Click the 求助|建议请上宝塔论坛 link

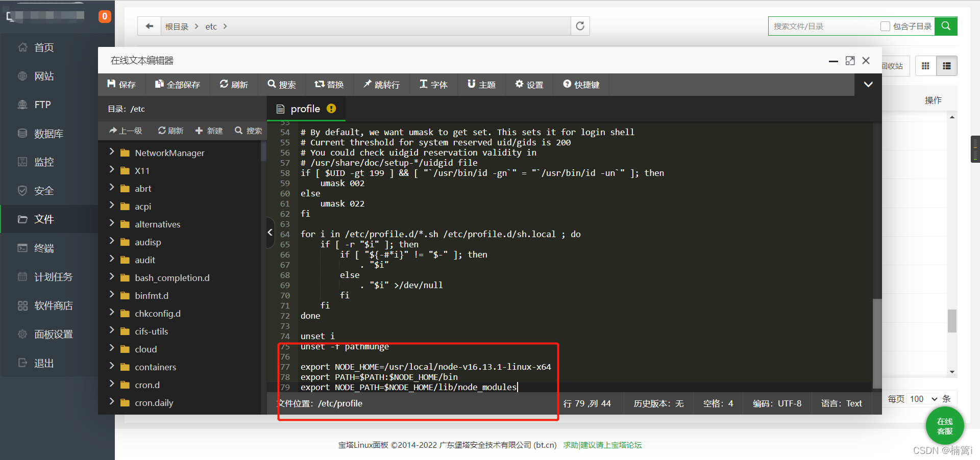[x=602, y=445]
